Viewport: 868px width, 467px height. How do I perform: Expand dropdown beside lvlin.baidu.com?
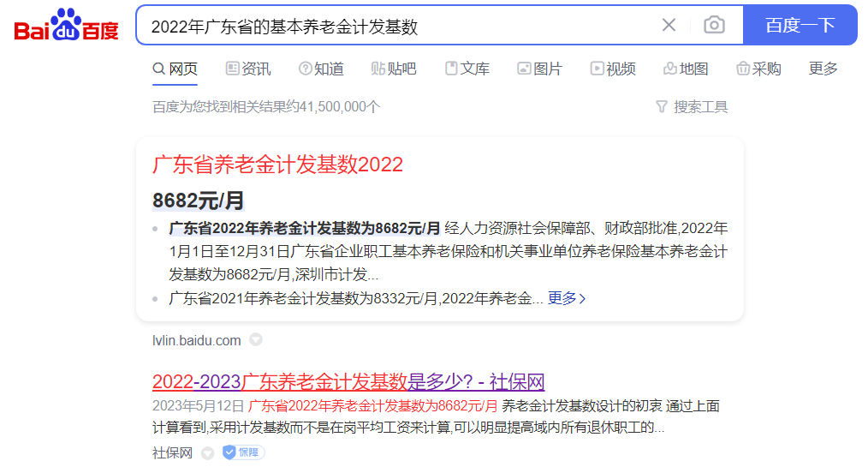256,339
